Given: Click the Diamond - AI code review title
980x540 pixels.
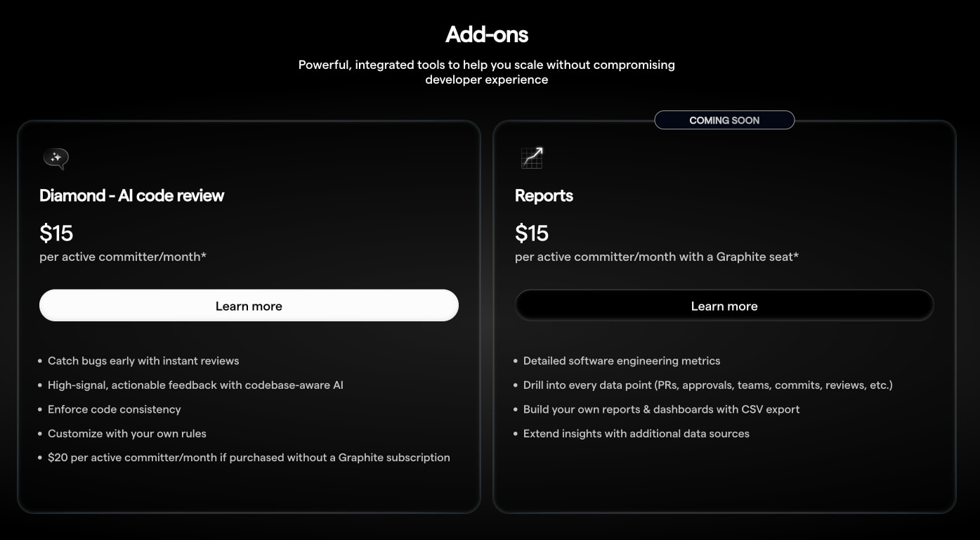Looking at the screenshot, I should point(131,195).
